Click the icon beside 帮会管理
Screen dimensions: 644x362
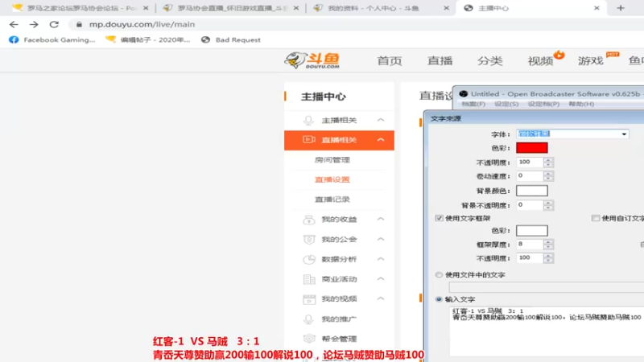point(309,339)
